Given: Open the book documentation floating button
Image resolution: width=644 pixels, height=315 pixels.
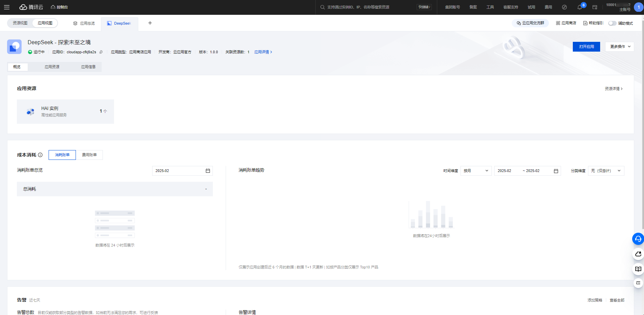Looking at the screenshot, I should pyautogui.click(x=638, y=269).
